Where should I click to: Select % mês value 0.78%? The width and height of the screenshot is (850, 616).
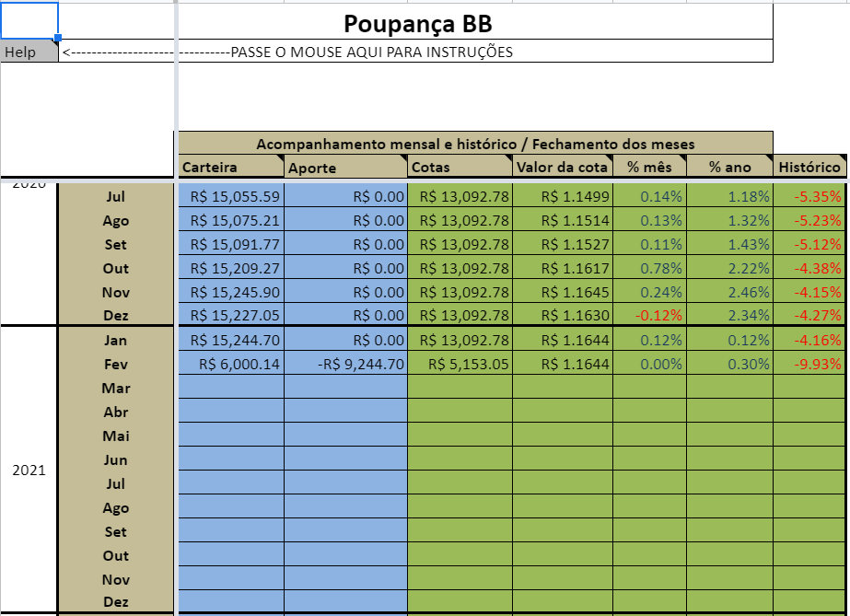649,268
